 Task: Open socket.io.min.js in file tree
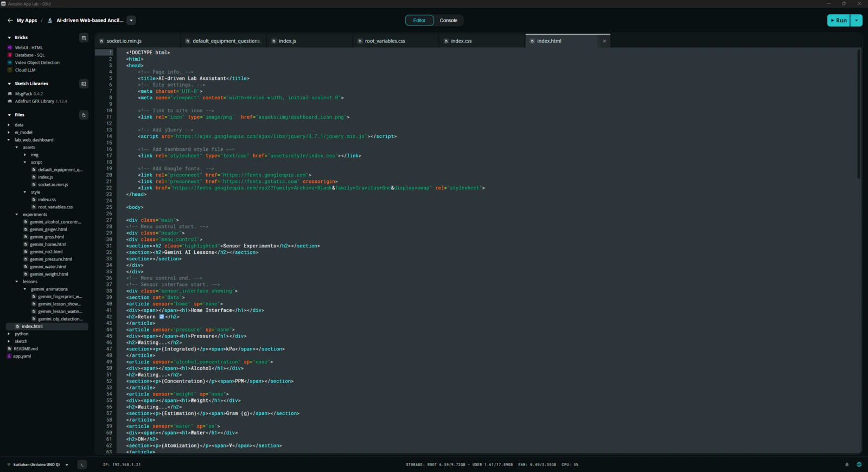click(50, 185)
